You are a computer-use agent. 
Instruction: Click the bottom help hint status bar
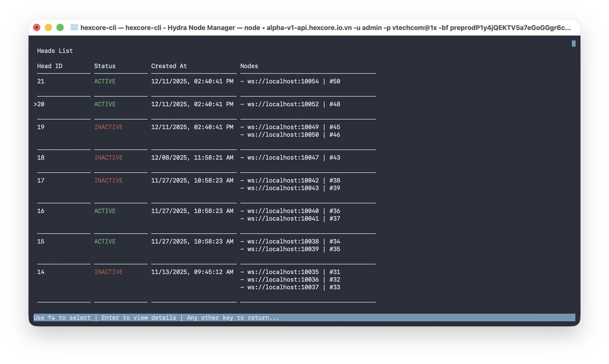304,318
